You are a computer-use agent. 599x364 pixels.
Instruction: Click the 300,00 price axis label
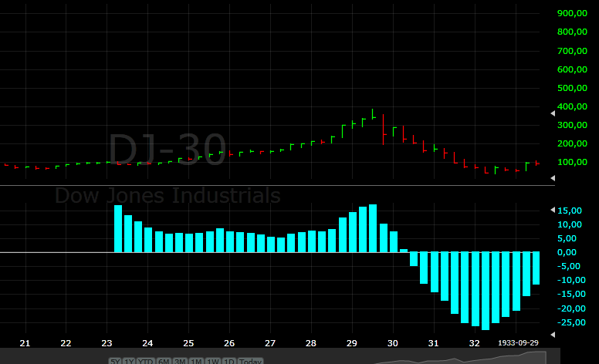[572, 125]
